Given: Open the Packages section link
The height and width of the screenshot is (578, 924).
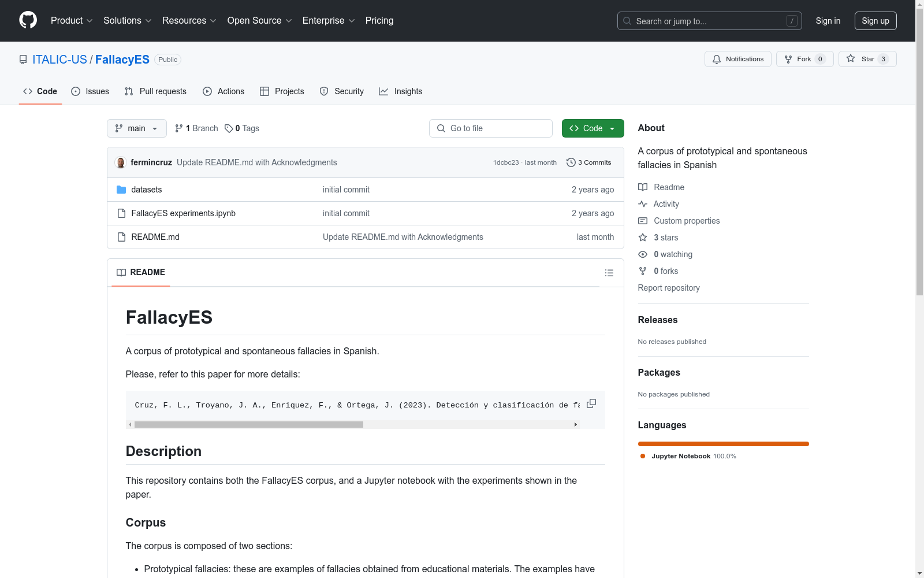Looking at the screenshot, I should coord(659,372).
